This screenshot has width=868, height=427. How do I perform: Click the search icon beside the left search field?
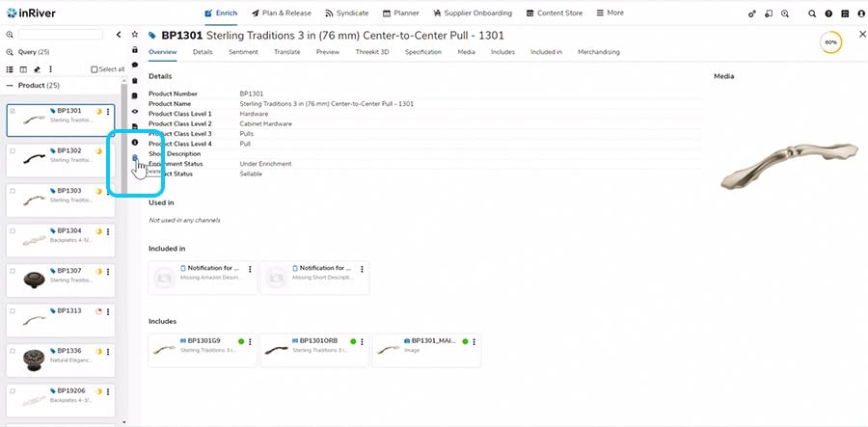10,35
